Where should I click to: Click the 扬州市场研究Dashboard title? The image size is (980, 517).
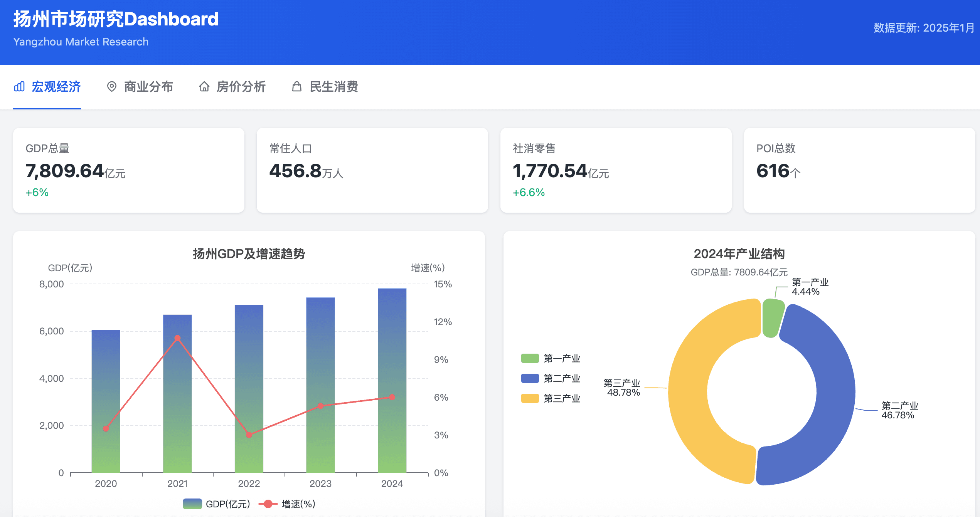tap(115, 18)
